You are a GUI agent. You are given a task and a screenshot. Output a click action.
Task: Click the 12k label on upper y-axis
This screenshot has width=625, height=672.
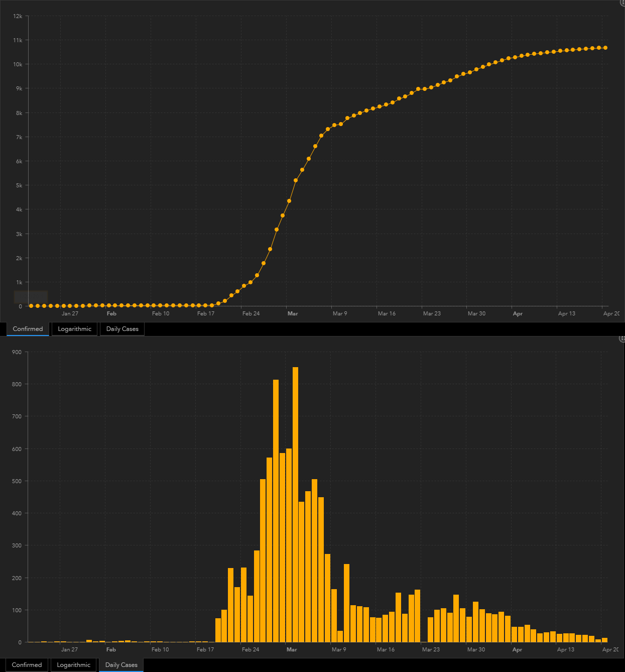[18, 16]
